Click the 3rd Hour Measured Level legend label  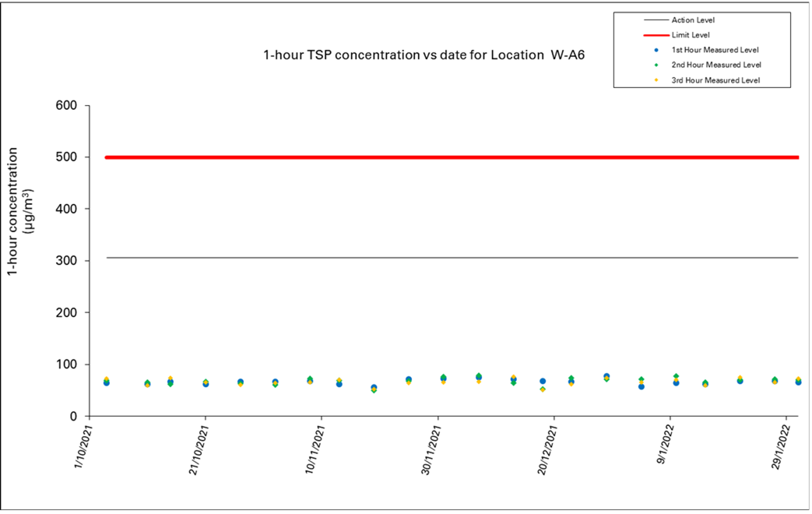pos(715,80)
